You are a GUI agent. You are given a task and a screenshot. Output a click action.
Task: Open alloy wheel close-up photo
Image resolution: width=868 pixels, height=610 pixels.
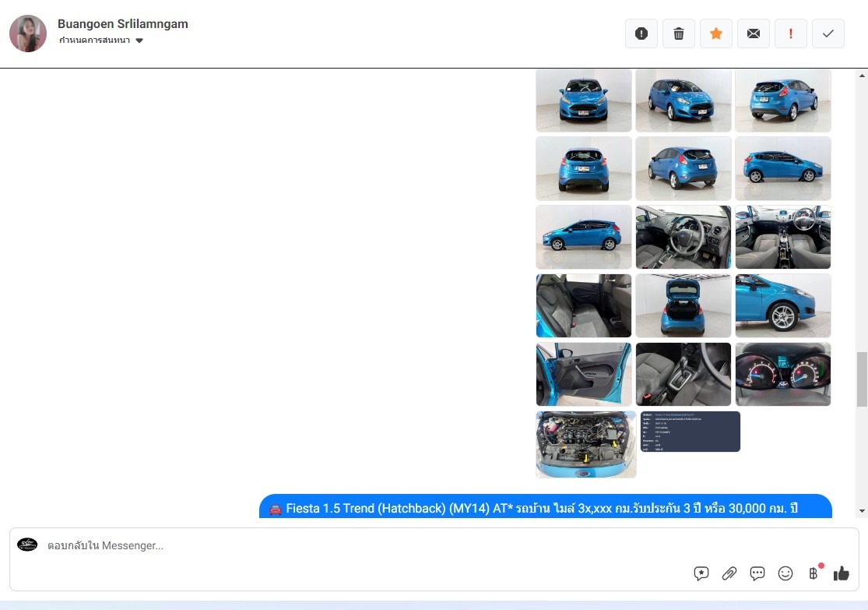[782, 305]
